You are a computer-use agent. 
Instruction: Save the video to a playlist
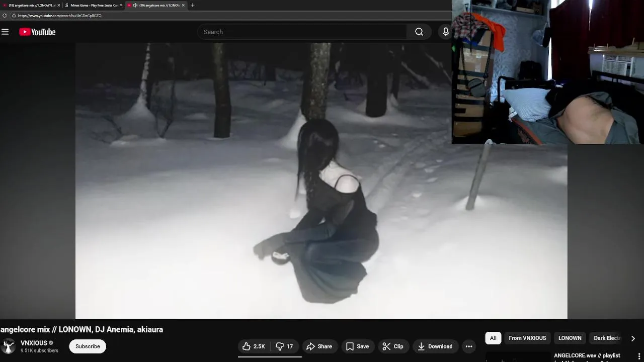[x=357, y=346]
